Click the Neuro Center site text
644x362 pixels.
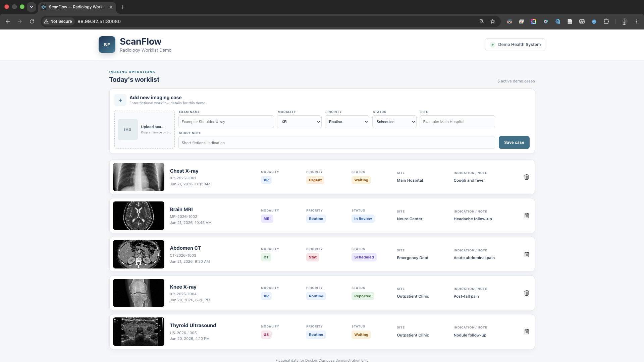point(410,219)
